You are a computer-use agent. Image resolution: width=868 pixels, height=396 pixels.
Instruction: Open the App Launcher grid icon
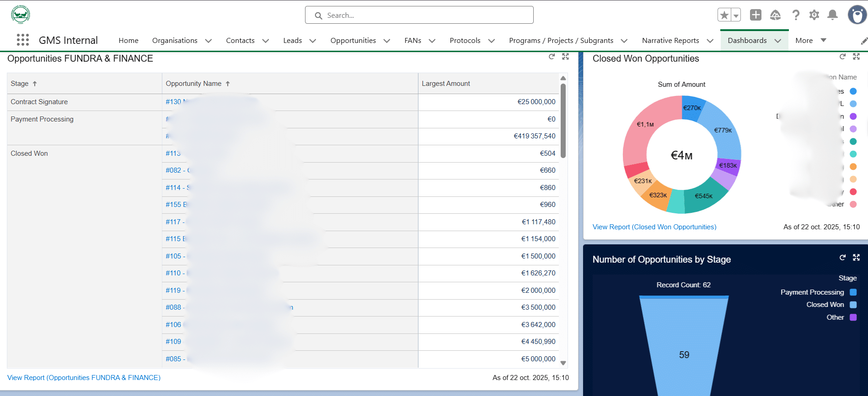(x=22, y=40)
